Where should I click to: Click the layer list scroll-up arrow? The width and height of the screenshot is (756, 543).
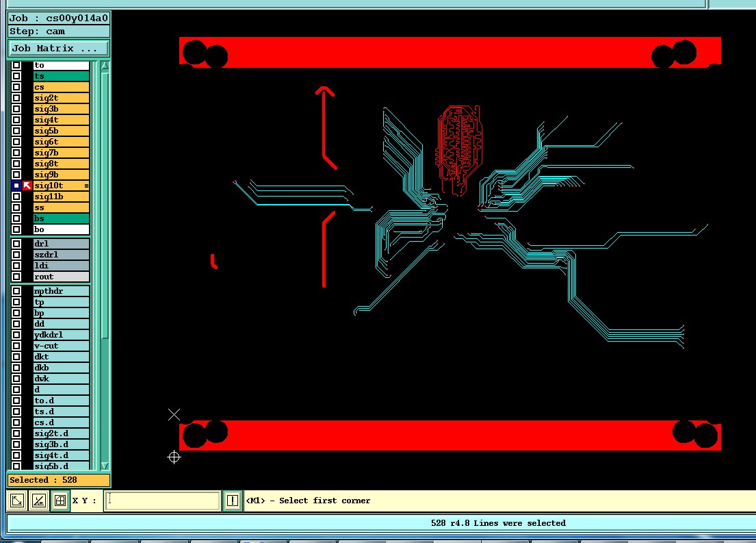(x=105, y=66)
